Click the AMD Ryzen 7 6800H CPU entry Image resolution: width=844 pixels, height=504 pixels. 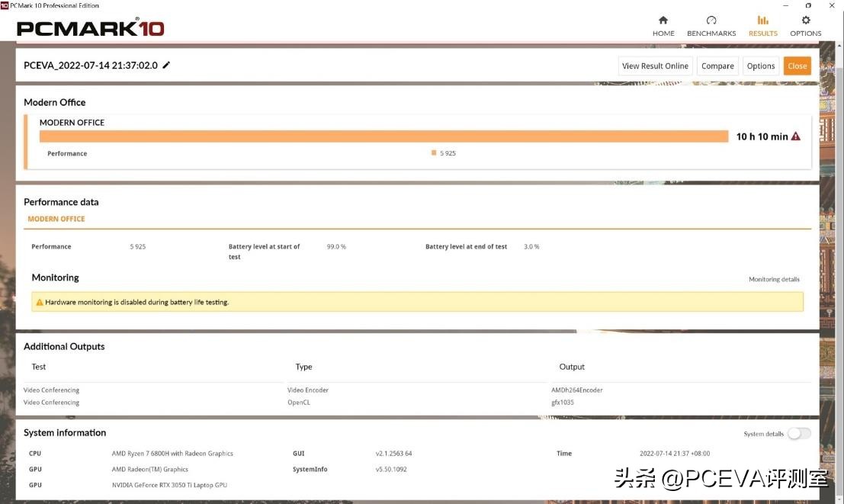point(172,454)
